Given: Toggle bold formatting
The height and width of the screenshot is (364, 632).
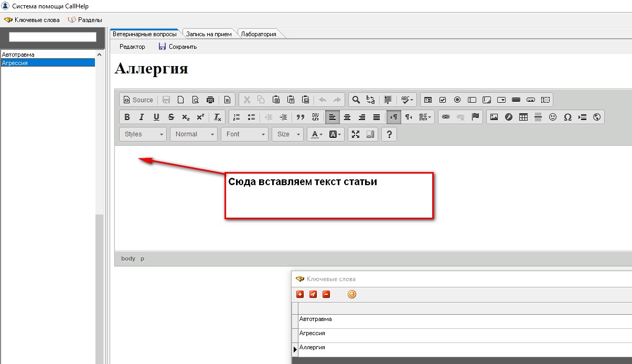Looking at the screenshot, I should (127, 117).
